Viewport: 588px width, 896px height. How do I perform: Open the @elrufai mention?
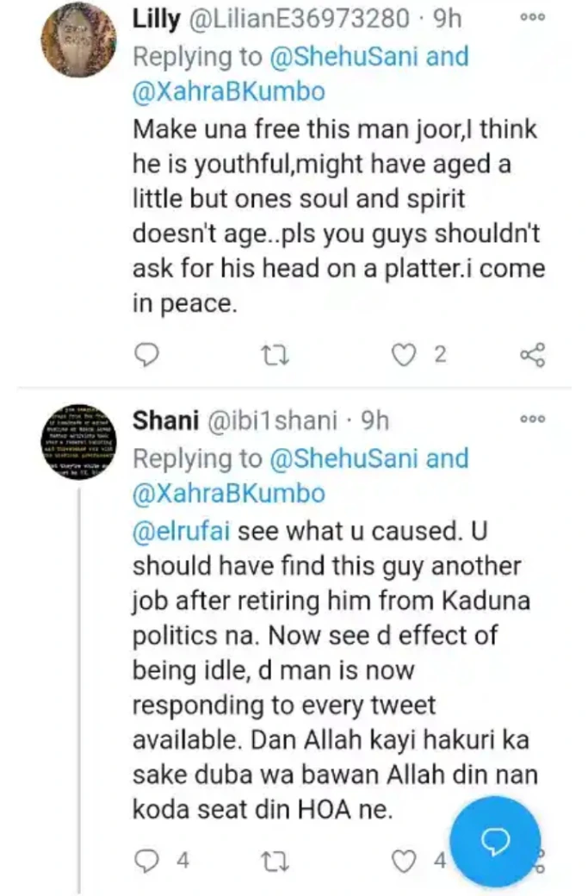pyautogui.click(x=181, y=531)
